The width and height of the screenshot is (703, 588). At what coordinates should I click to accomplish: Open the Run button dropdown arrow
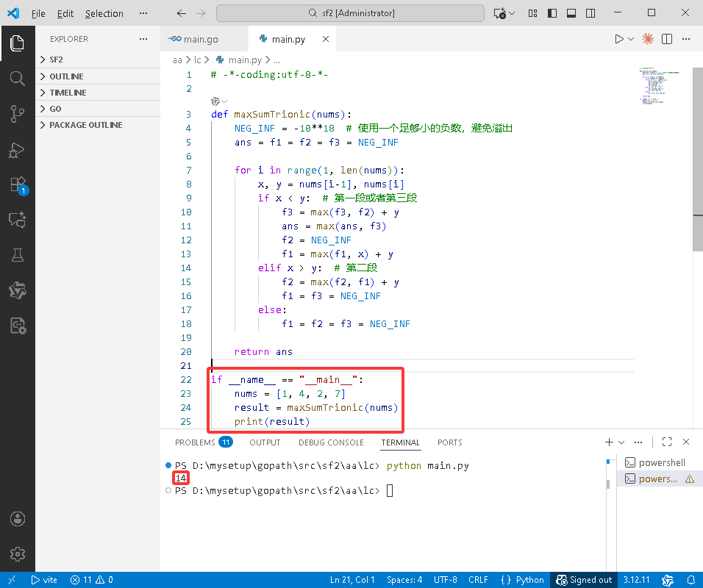click(631, 39)
